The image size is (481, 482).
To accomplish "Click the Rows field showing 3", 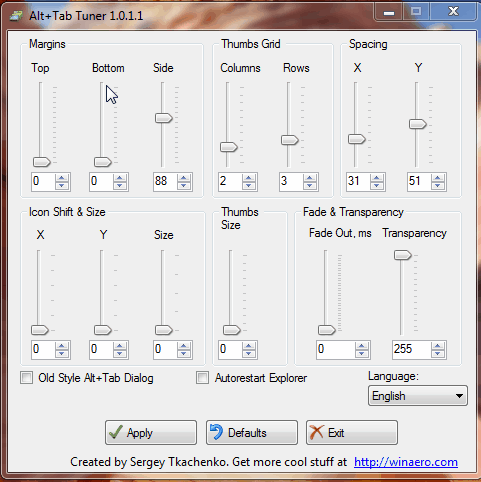I will point(291,182).
